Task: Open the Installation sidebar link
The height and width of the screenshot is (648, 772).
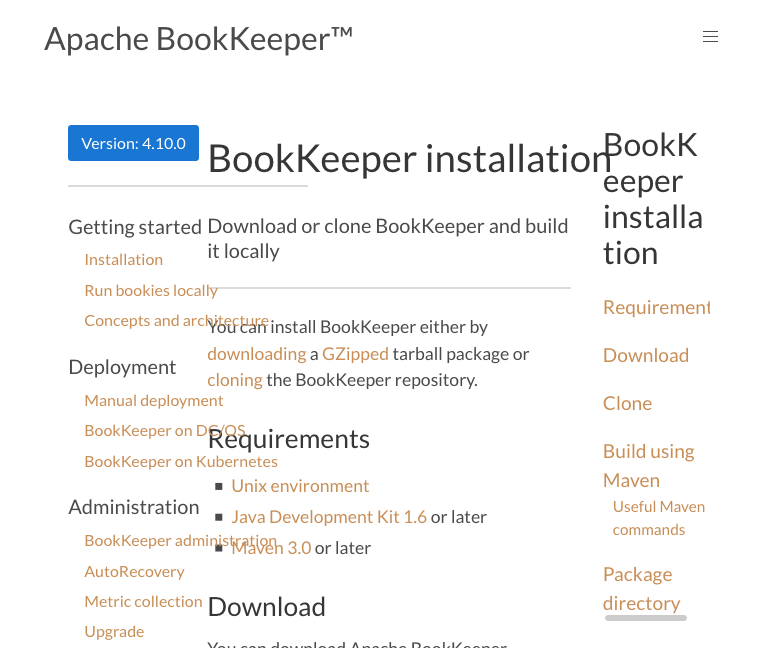Action: tap(124, 259)
